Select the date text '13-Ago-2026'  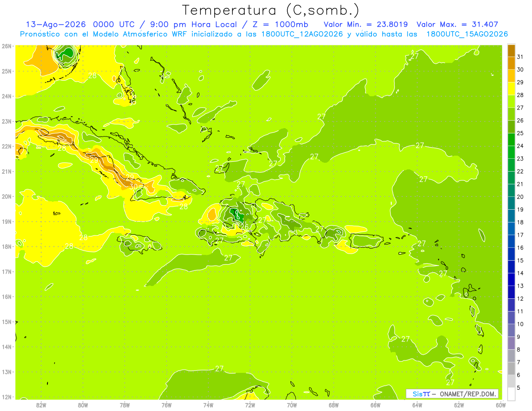click(x=56, y=24)
